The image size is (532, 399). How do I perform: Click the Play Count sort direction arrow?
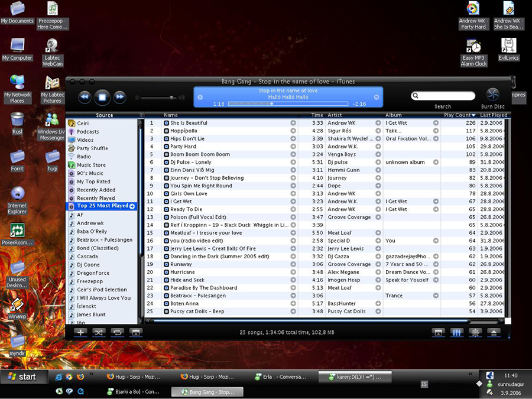473,115
